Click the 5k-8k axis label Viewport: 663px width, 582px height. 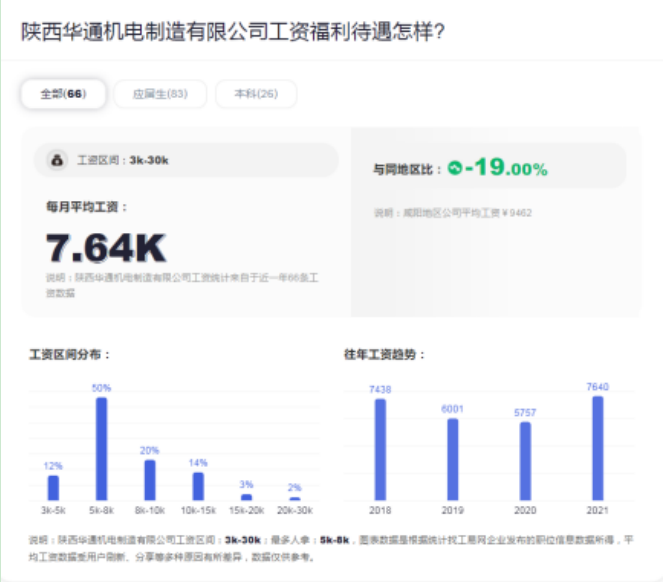pos(101,510)
